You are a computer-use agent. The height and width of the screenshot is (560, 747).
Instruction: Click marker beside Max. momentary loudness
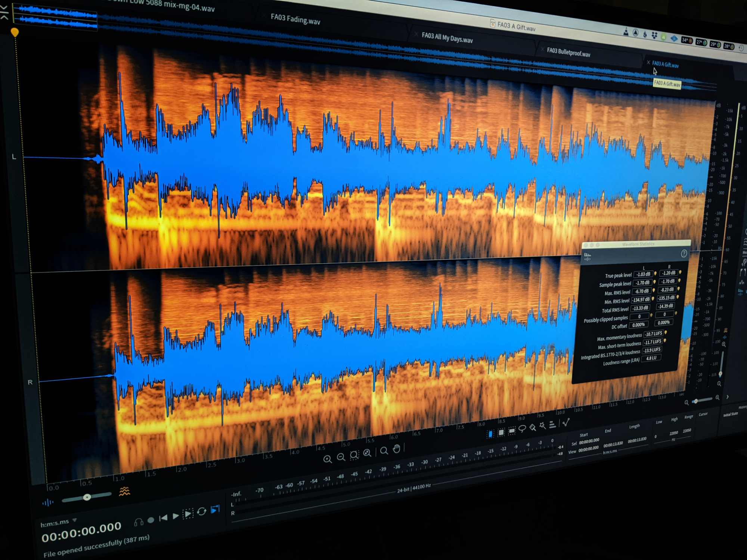[666, 333]
